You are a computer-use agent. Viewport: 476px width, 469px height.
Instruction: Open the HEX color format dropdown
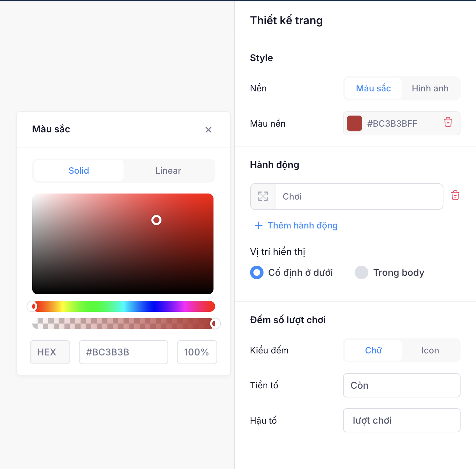coord(50,352)
